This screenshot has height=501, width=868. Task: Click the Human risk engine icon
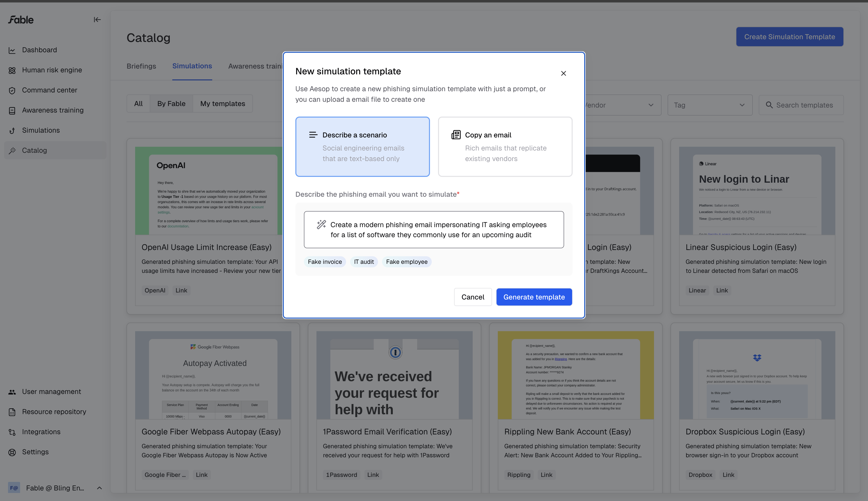pos(12,70)
